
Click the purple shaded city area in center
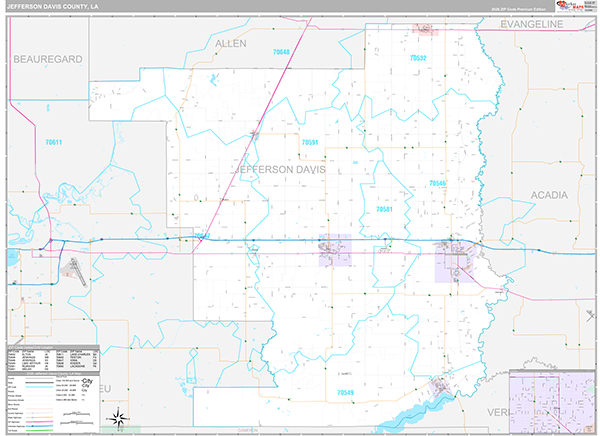click(x=335, y=251)
